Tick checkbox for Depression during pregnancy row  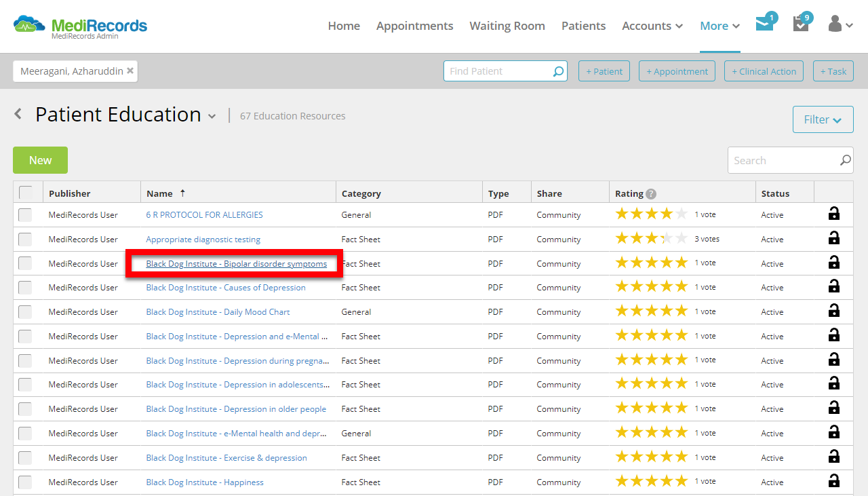coord(25,361)
